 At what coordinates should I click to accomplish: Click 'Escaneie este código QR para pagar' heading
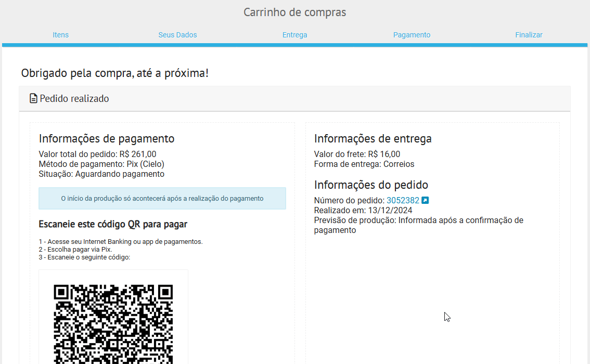coord(113,224)
